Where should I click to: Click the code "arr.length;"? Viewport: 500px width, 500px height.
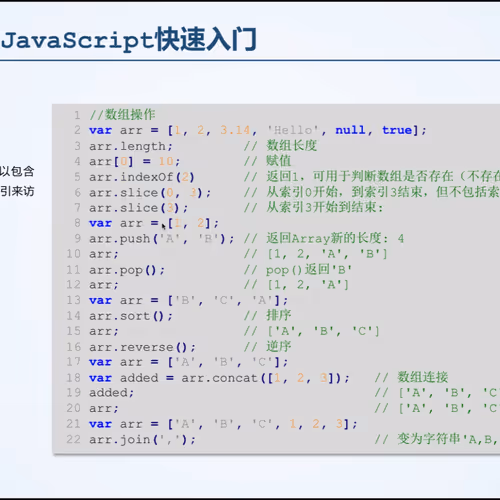click(x=131, y=146)
